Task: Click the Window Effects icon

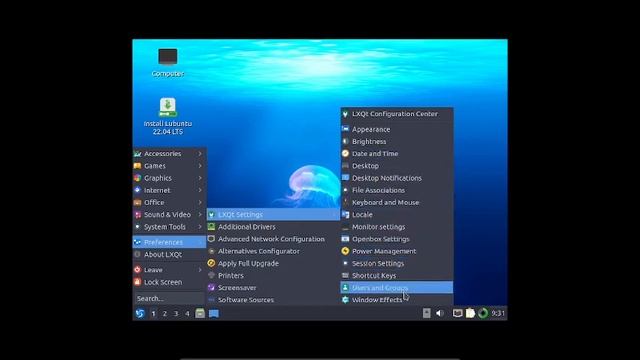Action: point(345,300)
